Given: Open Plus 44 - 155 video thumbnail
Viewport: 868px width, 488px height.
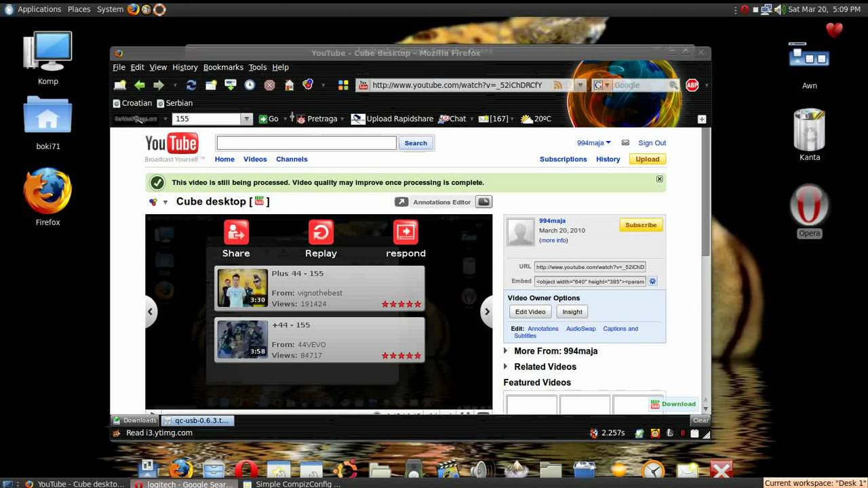Looking at the screenshot, I should tap(242, 288).
